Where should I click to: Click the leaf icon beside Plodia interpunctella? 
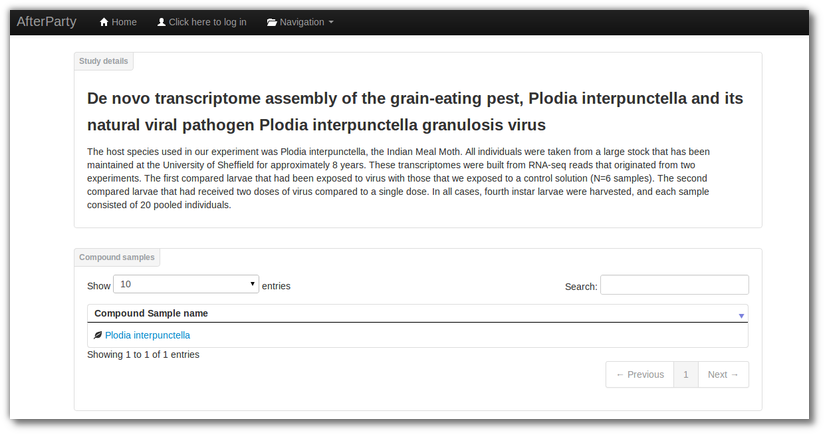coord(98,335)
